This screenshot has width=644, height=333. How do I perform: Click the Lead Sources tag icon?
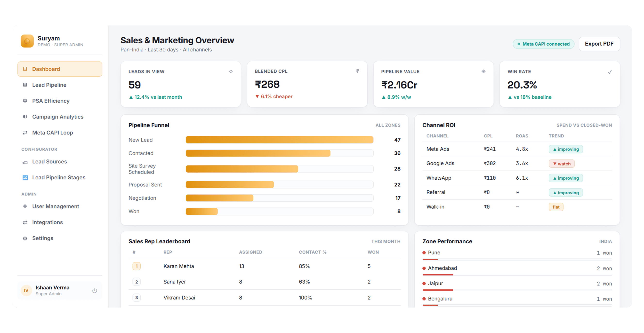coord(25,162)
